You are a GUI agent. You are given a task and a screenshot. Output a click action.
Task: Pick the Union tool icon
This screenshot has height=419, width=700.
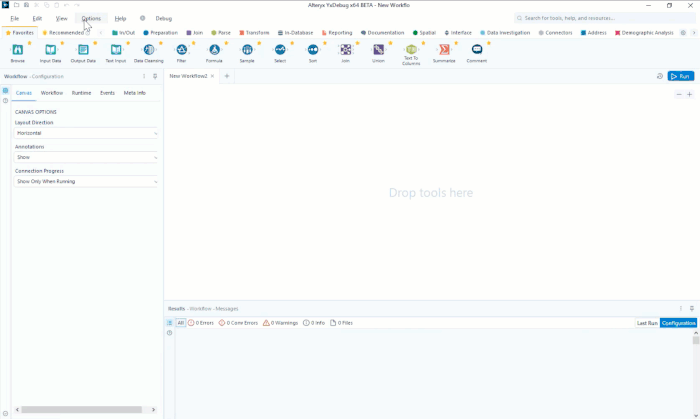(379, 50)
